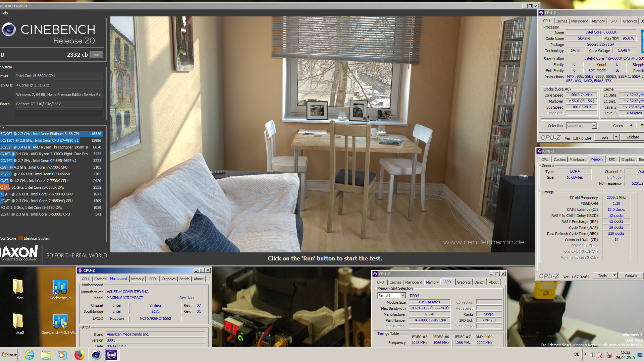The width and height of the screenshot is (644, 362).
Task: Open CPU tab in CPU-Z SPD window
Action: (x=380, y=282)
